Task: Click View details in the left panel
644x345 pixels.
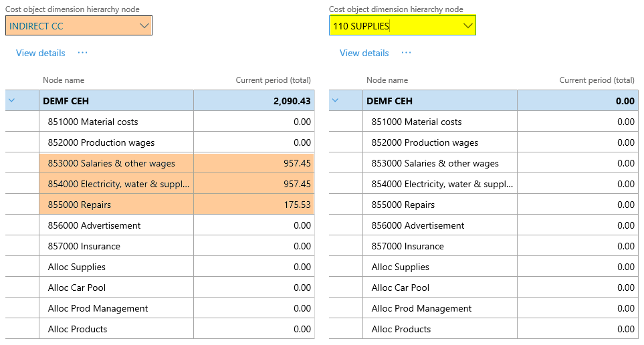Action: tap(41, 53)
